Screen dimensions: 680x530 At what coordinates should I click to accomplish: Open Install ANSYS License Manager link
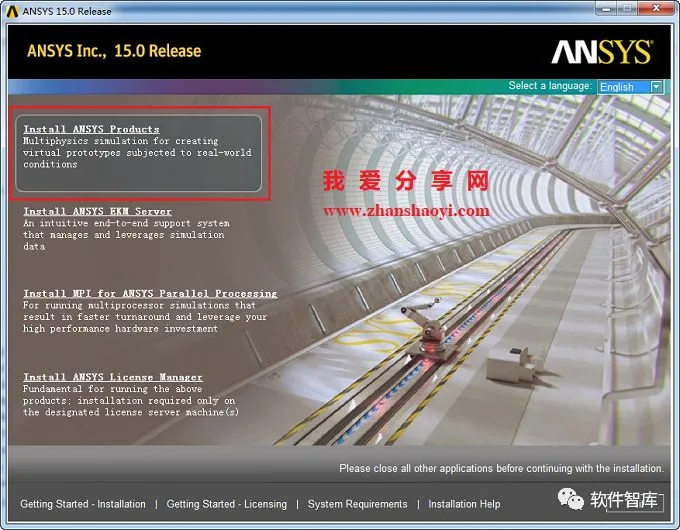point(113,377)
